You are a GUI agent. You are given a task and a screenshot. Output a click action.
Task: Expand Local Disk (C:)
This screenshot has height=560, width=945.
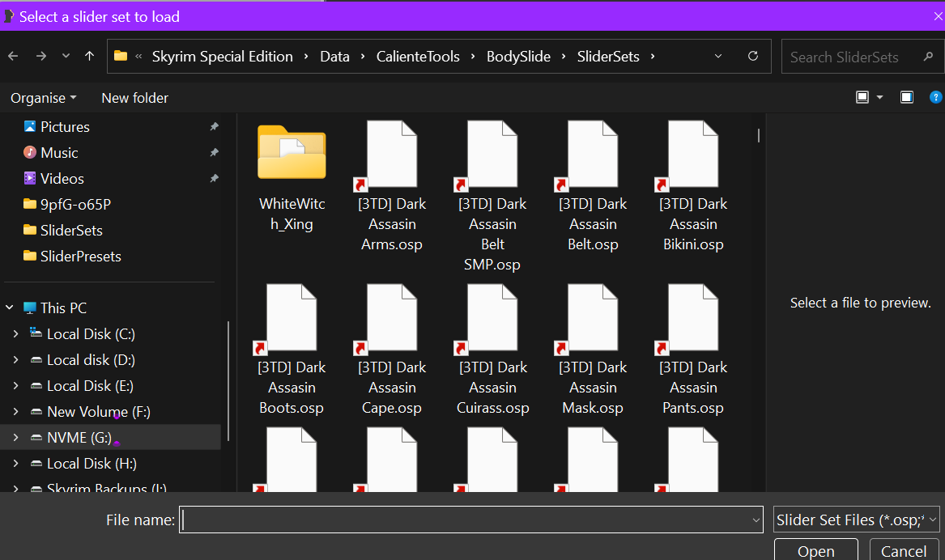(15, 333)
